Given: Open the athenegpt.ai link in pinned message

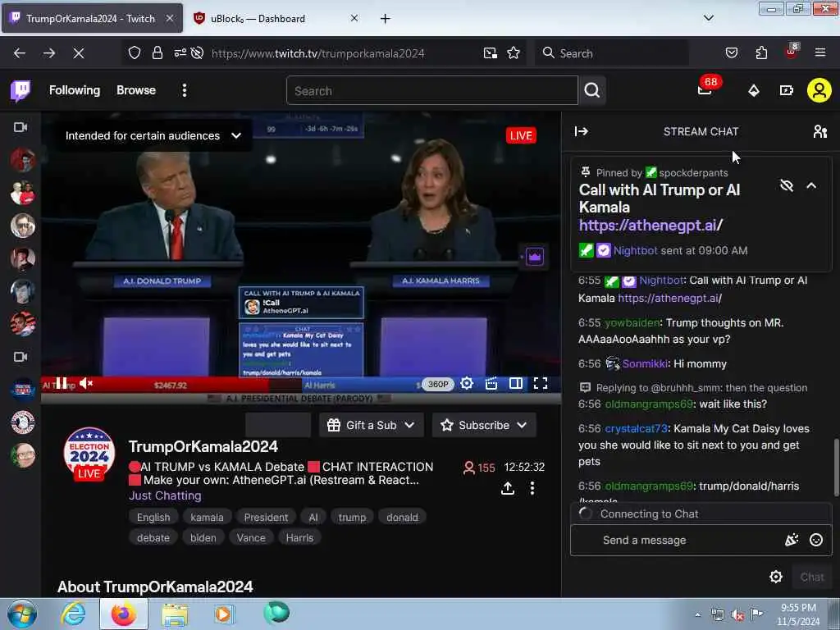Looking at the screenshot, I should point(651,226).
